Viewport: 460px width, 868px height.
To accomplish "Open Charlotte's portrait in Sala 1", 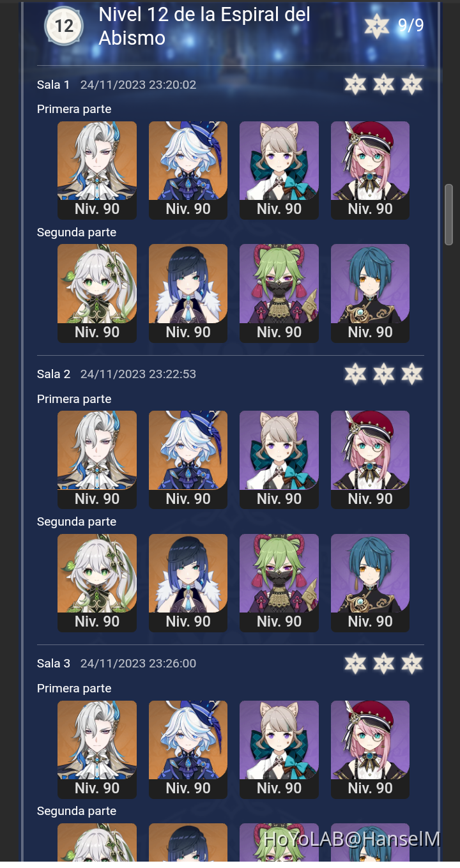I will click(x=370, y=171).
